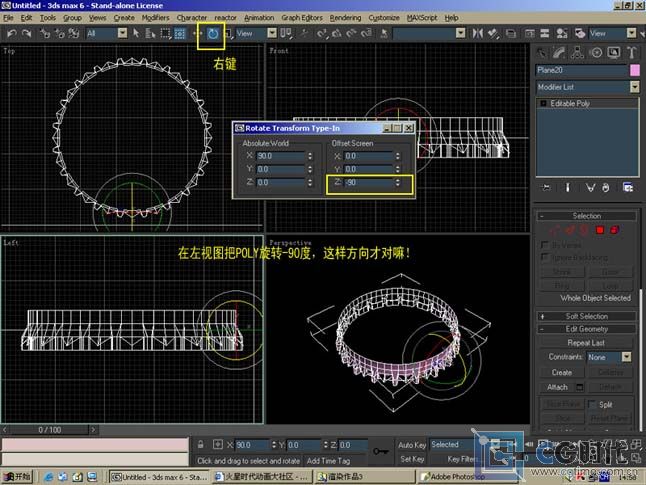Open the Graph Editors menu
Image resolution: width=646 pixels, height=485 pixels.
click(x=302, y=18)
